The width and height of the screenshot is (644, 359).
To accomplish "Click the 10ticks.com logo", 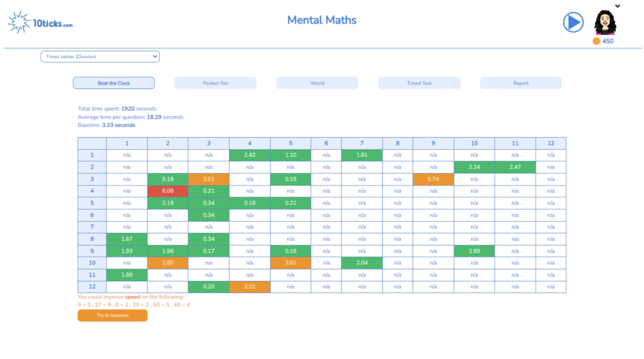I will [40, 23].
